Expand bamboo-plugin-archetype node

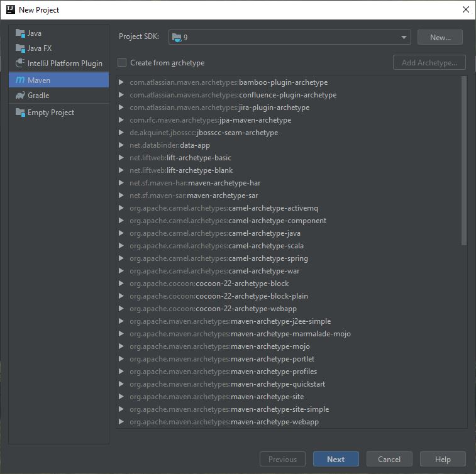coord(121,82)
